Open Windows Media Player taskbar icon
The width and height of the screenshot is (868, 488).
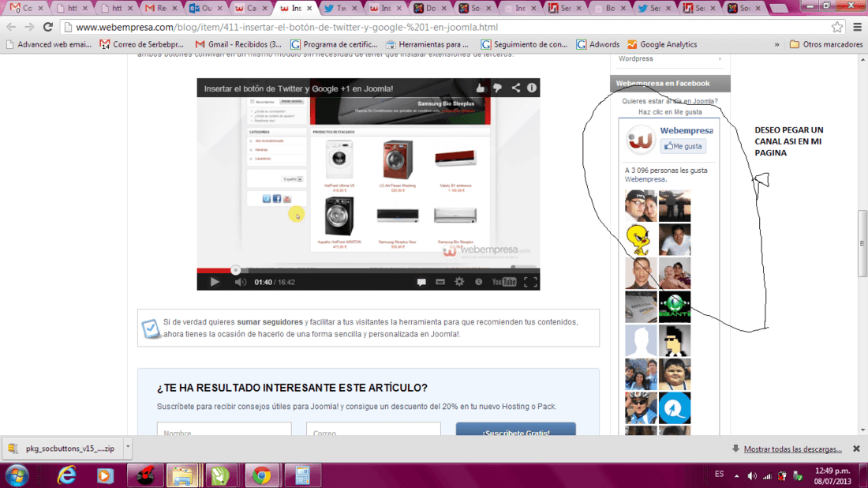tap(105, 476)
